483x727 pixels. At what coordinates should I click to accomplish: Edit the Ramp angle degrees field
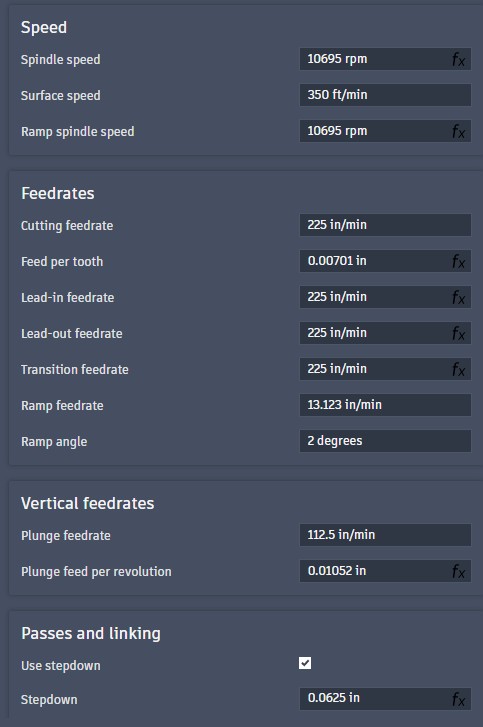click(x=385, y=441)
